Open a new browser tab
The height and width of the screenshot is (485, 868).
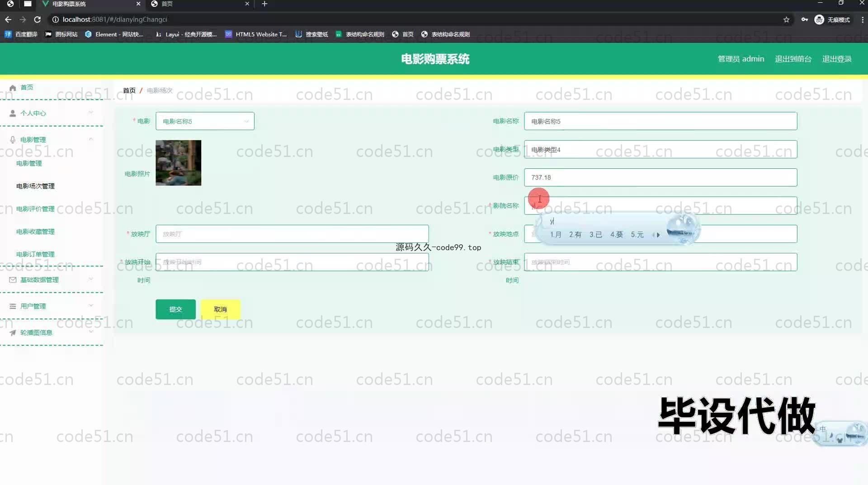pyautogui.click(x=264, y=4)
